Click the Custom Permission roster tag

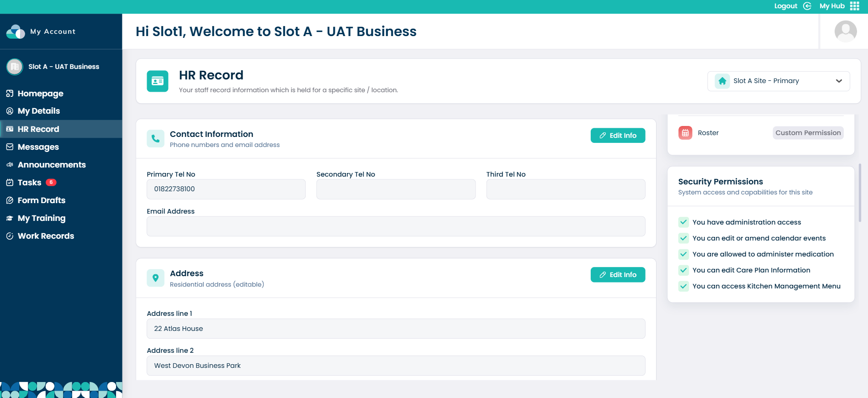[808, 133]
